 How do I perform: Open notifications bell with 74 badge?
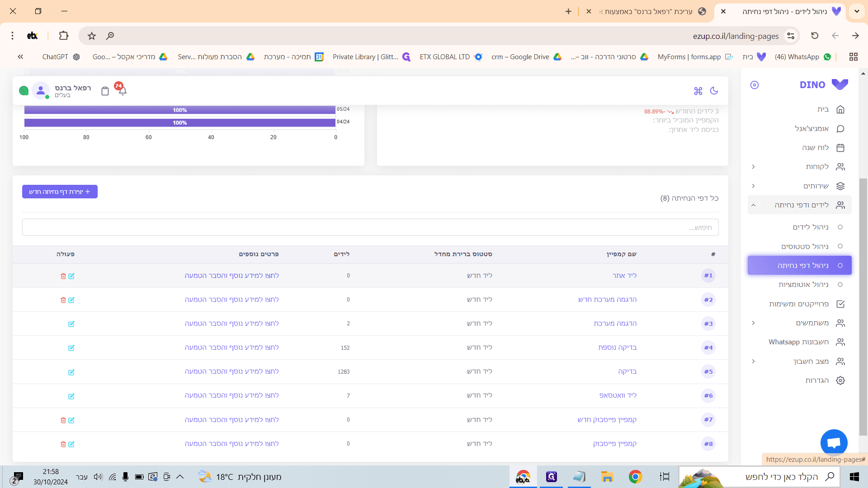coord(122,90)
